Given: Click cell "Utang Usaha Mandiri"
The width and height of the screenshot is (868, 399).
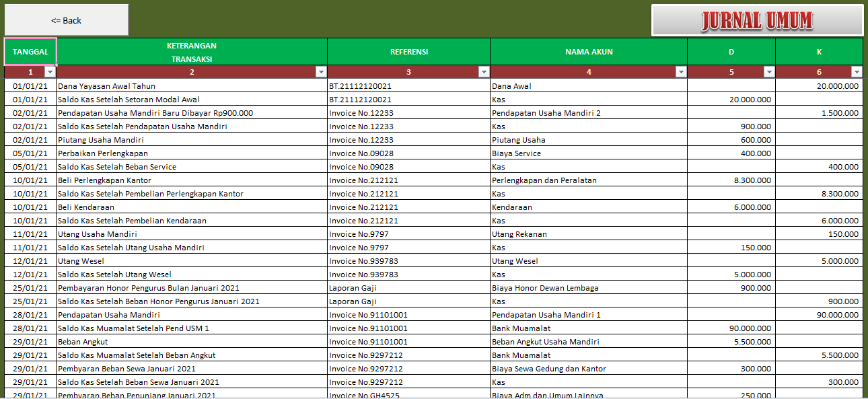Looking at the screenshot, I should [192, 234].
